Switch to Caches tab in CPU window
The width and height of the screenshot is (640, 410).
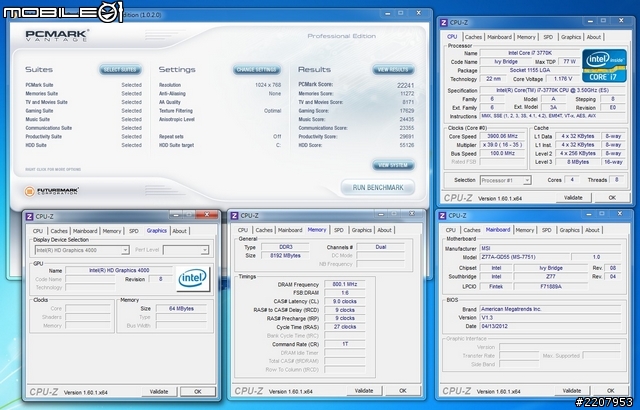[473, 37]
